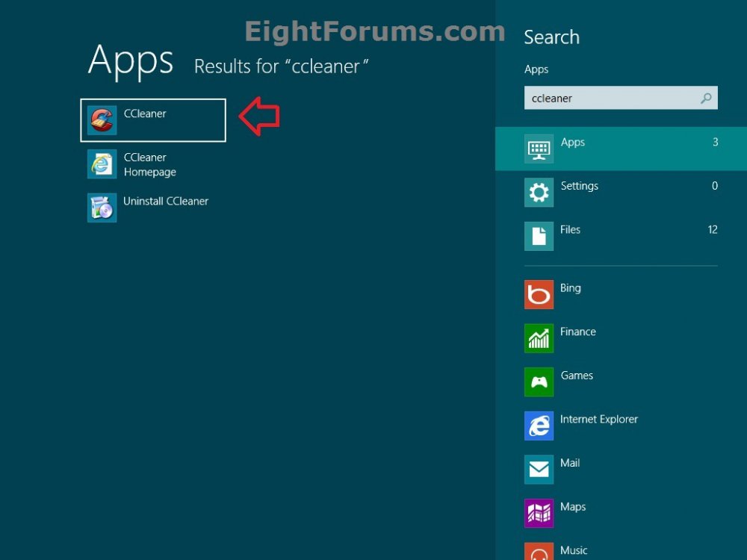Viewport: 747px width, 560px height.
Task: Launch the Uninstall CCleaner installer icon
Action: pos(102,208)
